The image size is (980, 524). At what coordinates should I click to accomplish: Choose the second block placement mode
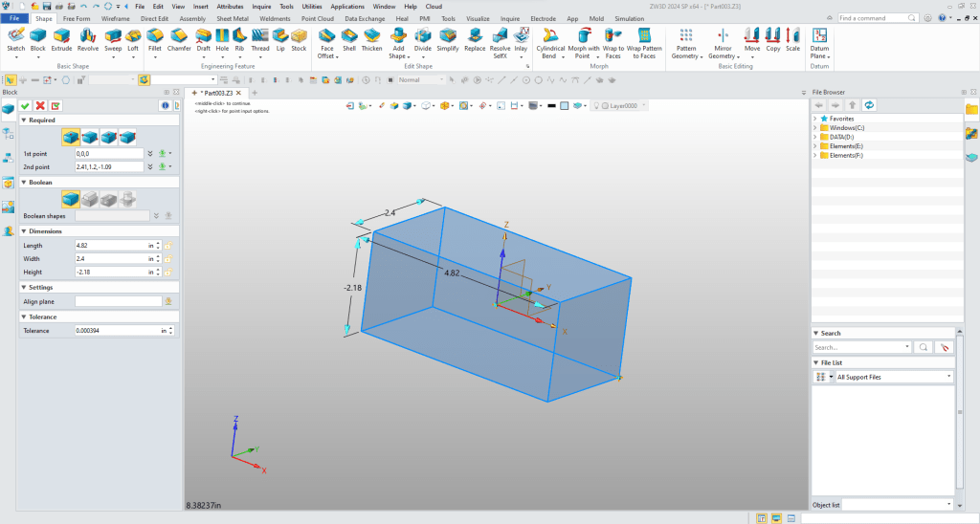click(89, 137)
